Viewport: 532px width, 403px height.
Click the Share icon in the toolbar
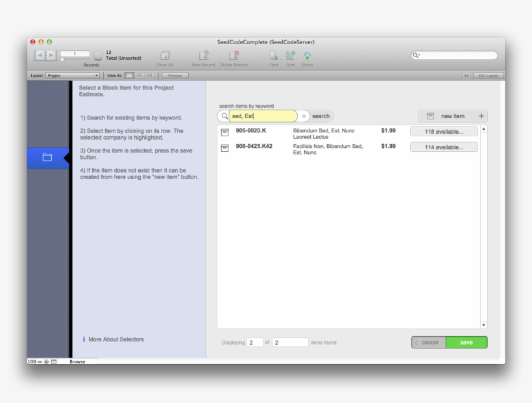(x=308, y=55)
